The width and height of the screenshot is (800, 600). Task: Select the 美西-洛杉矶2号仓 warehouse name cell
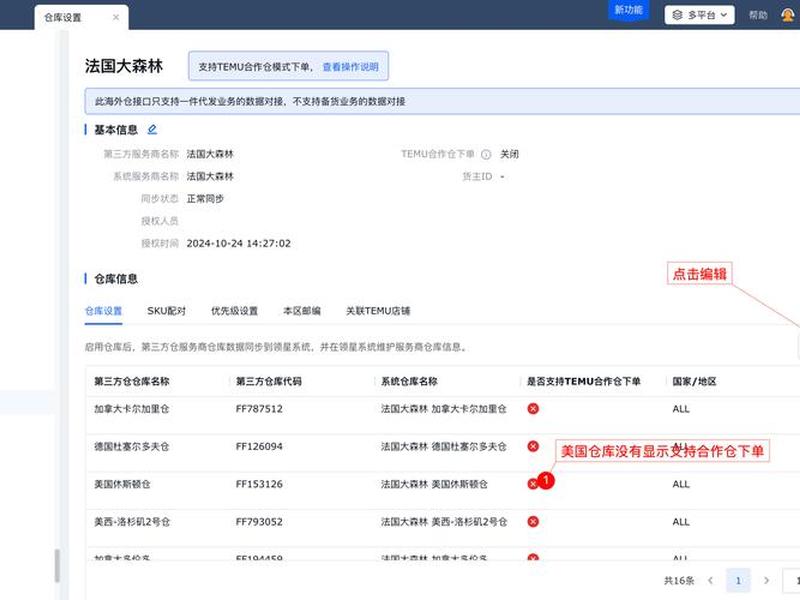[x=132, y=522]
